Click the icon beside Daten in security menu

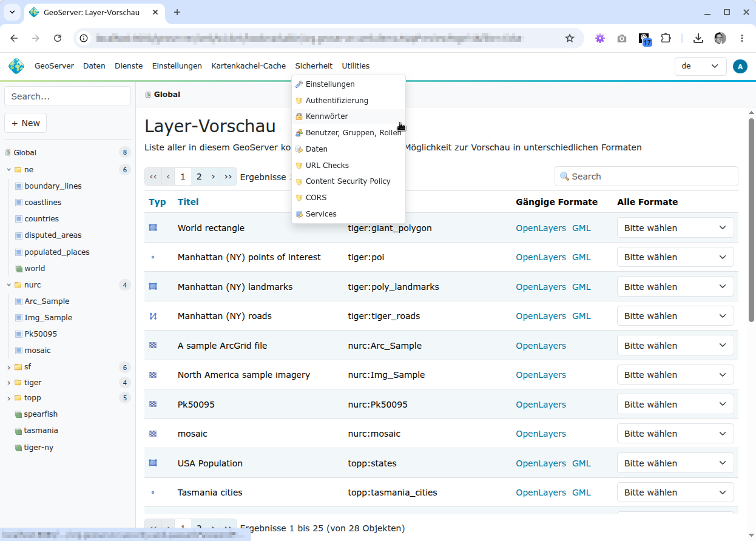click(x=299, y=149)
